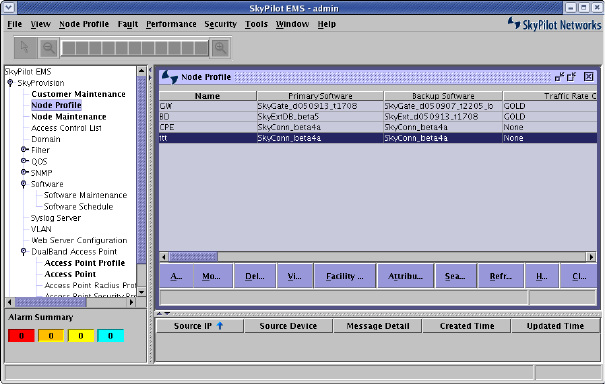Collapse the SkyProvision tree node
Image resolution: width=605 pixels, height=384 pixels.
click(10, 83)
